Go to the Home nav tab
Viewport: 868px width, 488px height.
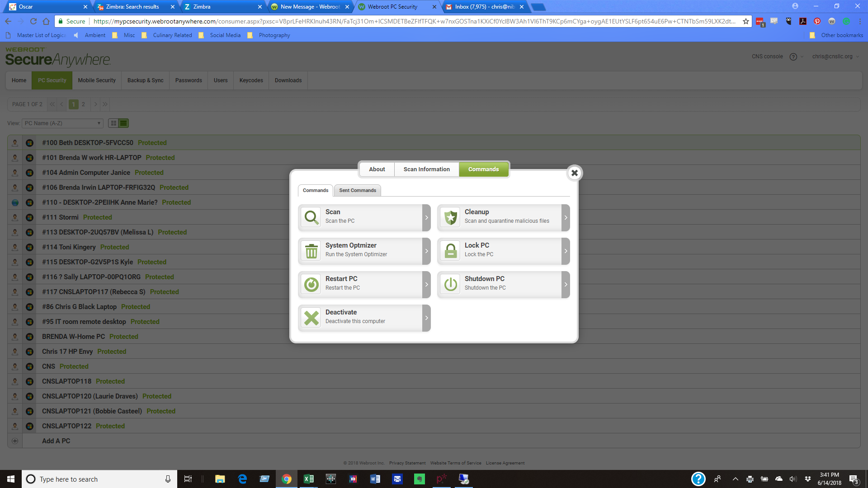tap(19, 80)
